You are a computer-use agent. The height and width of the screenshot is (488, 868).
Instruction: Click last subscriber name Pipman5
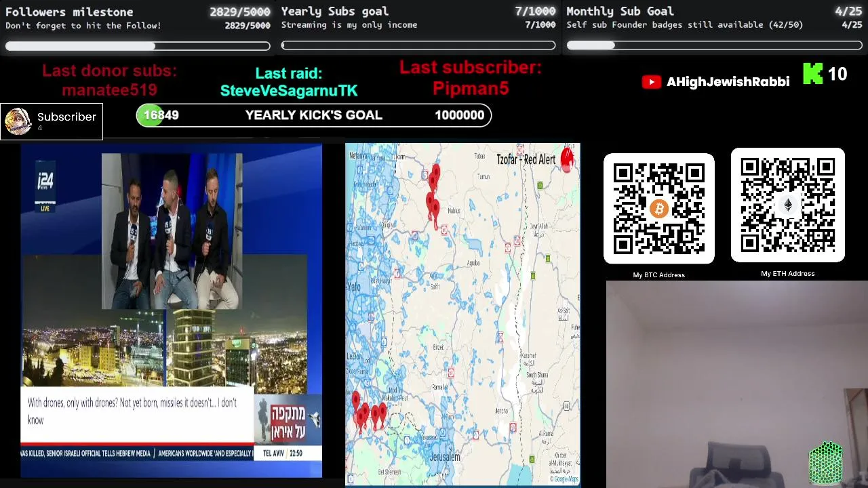click(471, 88)
